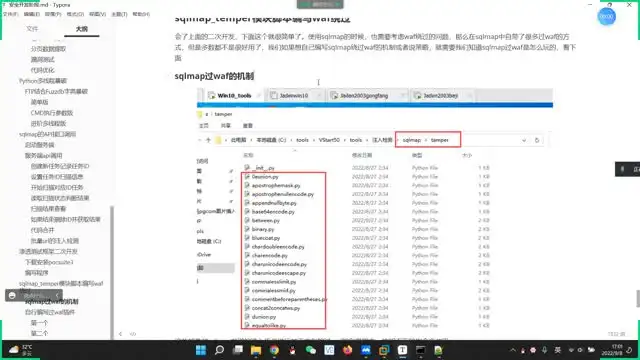This screenshot has width=640, height=360.
Task: Launch Firefox from taskbar
Action: (x=347, y=350)
